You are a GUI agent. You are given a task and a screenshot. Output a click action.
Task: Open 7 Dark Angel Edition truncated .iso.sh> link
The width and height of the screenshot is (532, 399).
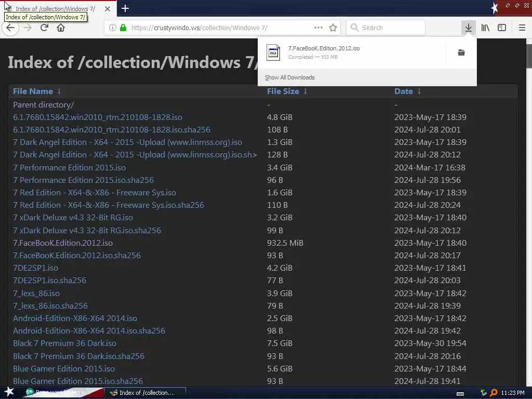pyautogui.click(x=135, y=155)
